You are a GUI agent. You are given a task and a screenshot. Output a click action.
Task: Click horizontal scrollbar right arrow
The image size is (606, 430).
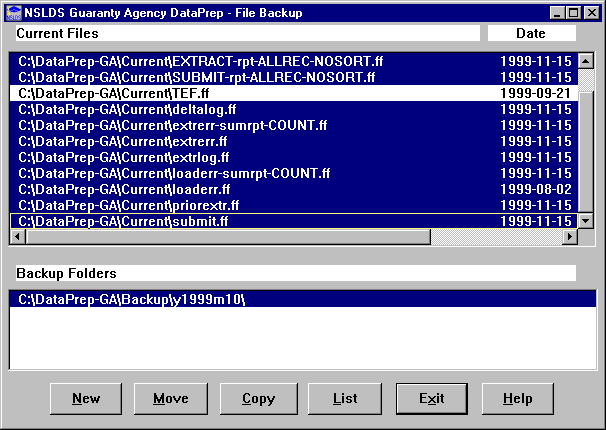click(x=570, y=237)
